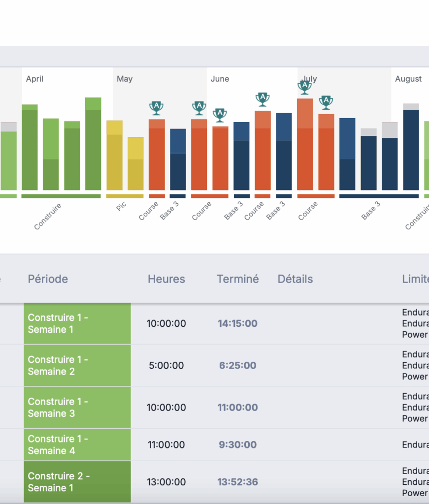The image size is (429, 504).
Task: Click the 14:15:00 completed time value
Action: (x=237, y=323)
